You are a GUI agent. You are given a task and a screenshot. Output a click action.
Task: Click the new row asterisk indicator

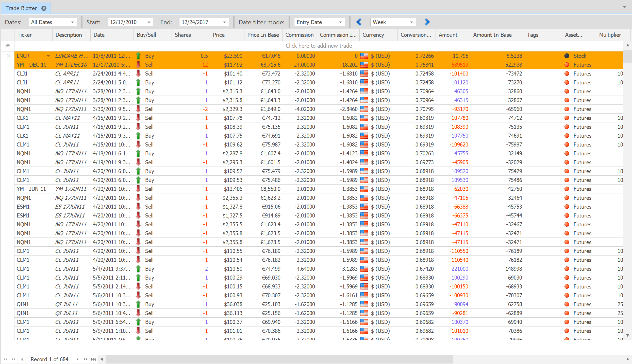tap(8, 46)
